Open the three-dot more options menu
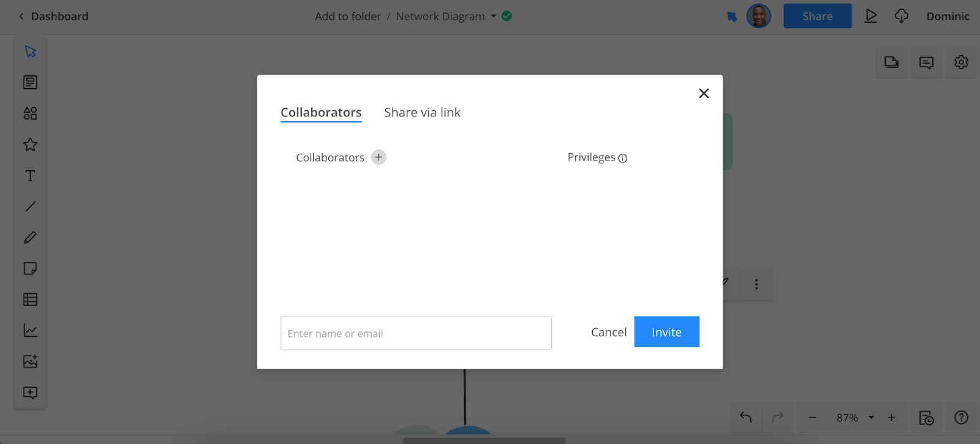 (756, 284)
